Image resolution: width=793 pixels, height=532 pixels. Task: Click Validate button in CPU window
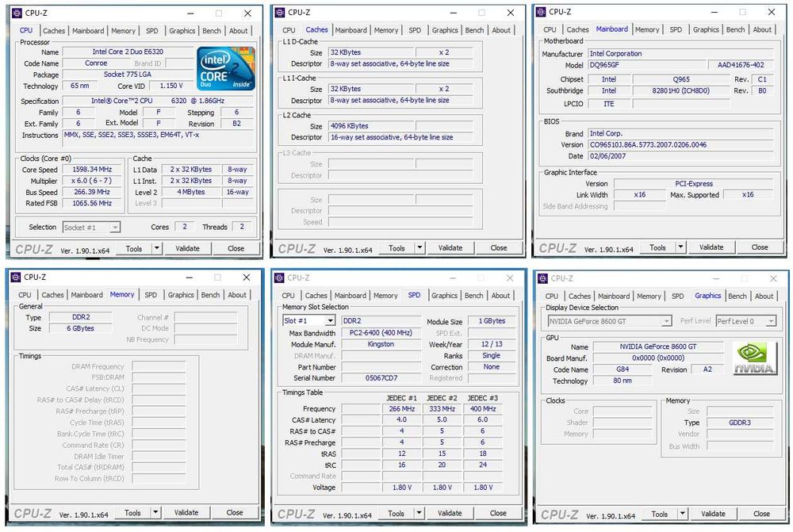(x=187, y=248)
